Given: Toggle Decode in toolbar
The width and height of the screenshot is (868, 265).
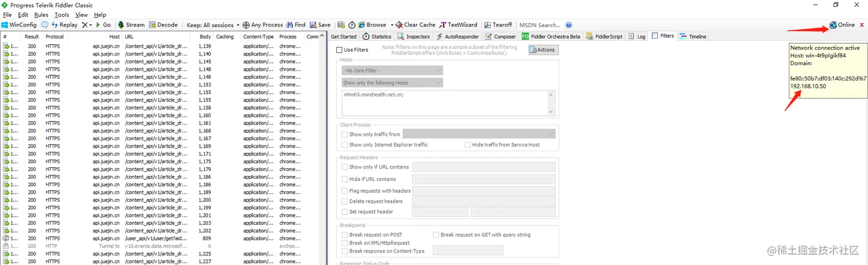Looking at the screenshot, I should (164, 25).
